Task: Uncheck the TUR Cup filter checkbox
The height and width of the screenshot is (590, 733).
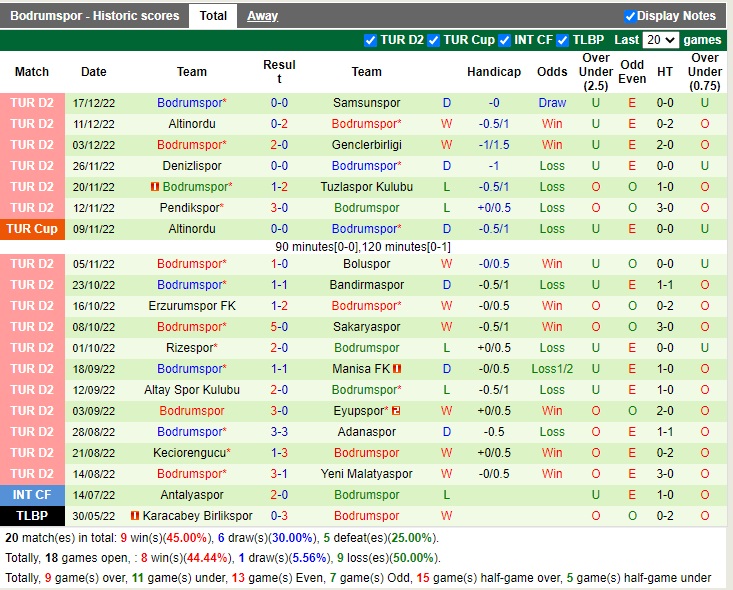Action: click(x=433, y=40)
